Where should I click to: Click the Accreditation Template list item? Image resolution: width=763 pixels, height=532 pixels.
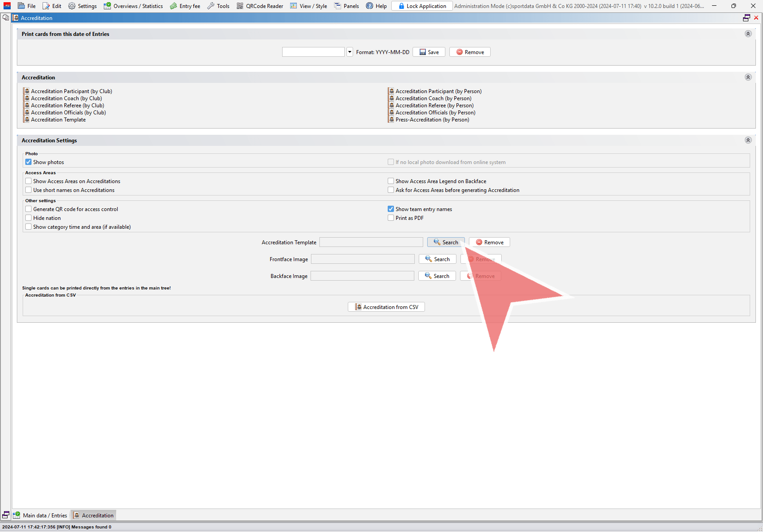[x=58, y=120]
